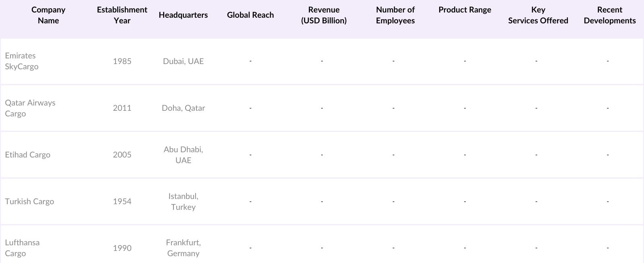Select the Emirates SkyCargo company cell
The width and height of the screenshot is (644, 263).
tap(22, 61)
